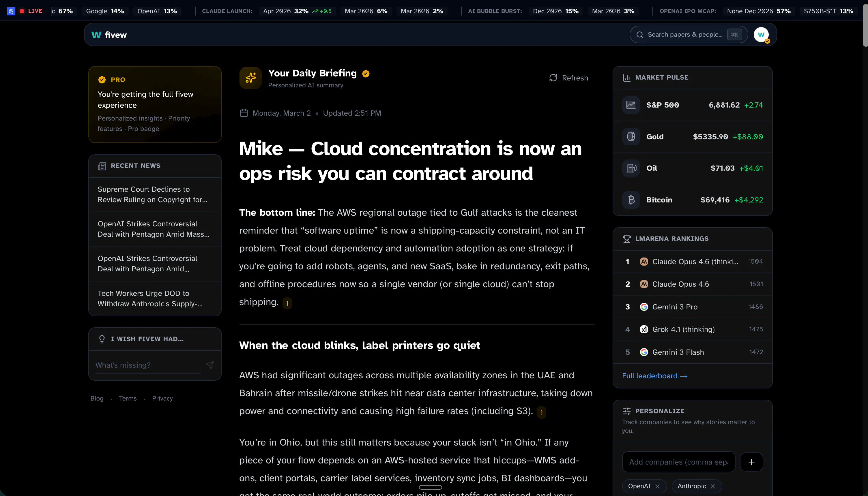
Task: Click the Oil fuel pump icon
Action: 631,168
